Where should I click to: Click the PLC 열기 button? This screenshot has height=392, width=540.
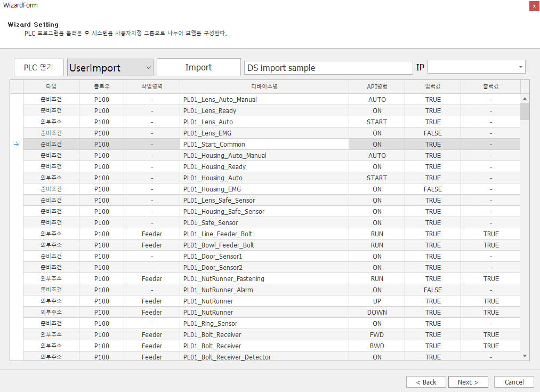38,68
